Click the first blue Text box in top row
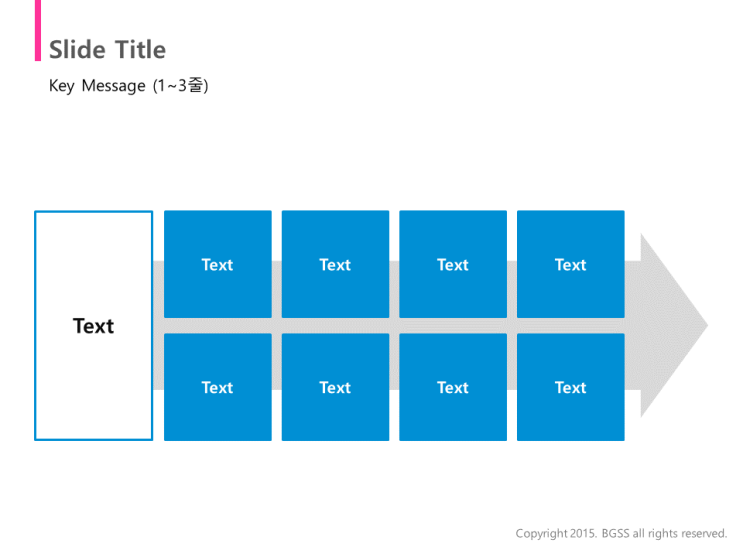743x557 pixels. click(217, 264)
